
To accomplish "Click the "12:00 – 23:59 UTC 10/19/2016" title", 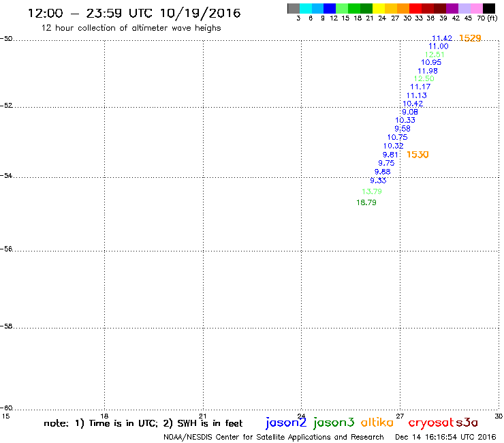I will click(x=134, y=13).
